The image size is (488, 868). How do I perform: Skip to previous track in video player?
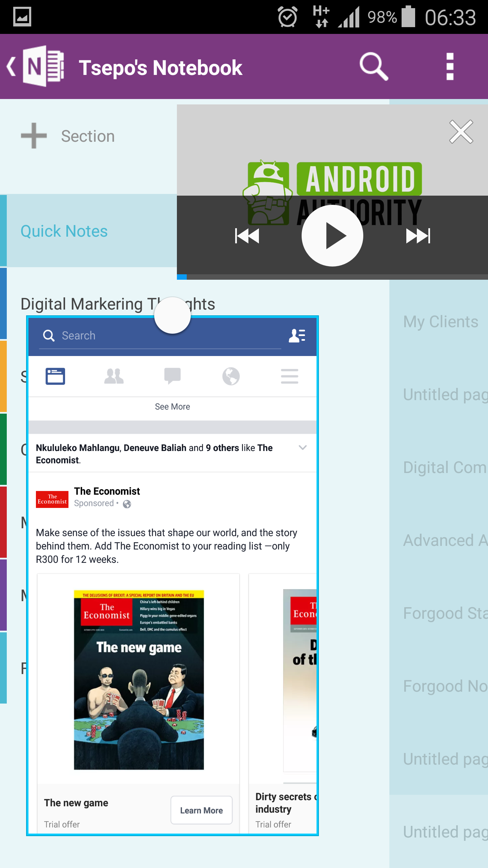(x=247, y=236)
